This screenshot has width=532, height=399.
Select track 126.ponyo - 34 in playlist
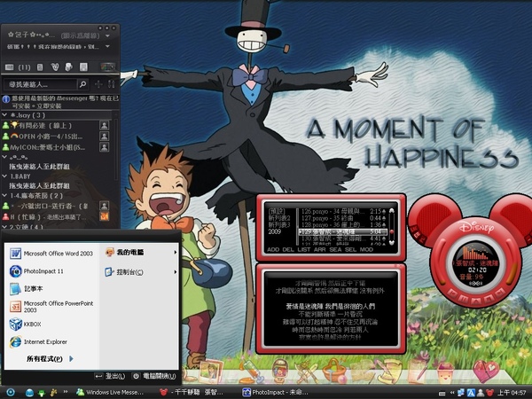(342, 211)
